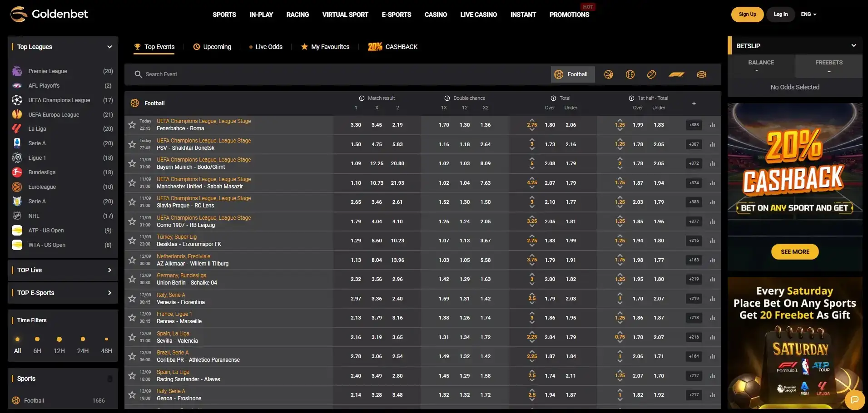The width and height of the screenshot is (868, 413).
Task: Click the Goldenbet logo
Action: 49,14
